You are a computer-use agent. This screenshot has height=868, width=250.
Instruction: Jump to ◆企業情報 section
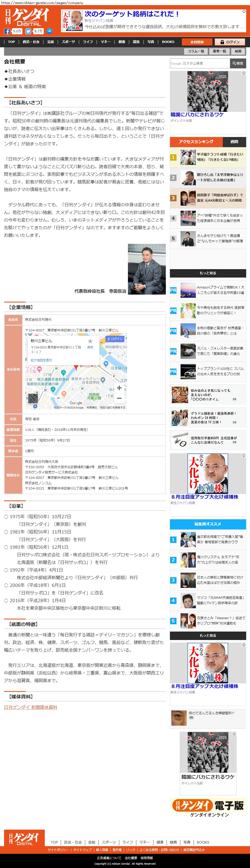tap(15, 79)
